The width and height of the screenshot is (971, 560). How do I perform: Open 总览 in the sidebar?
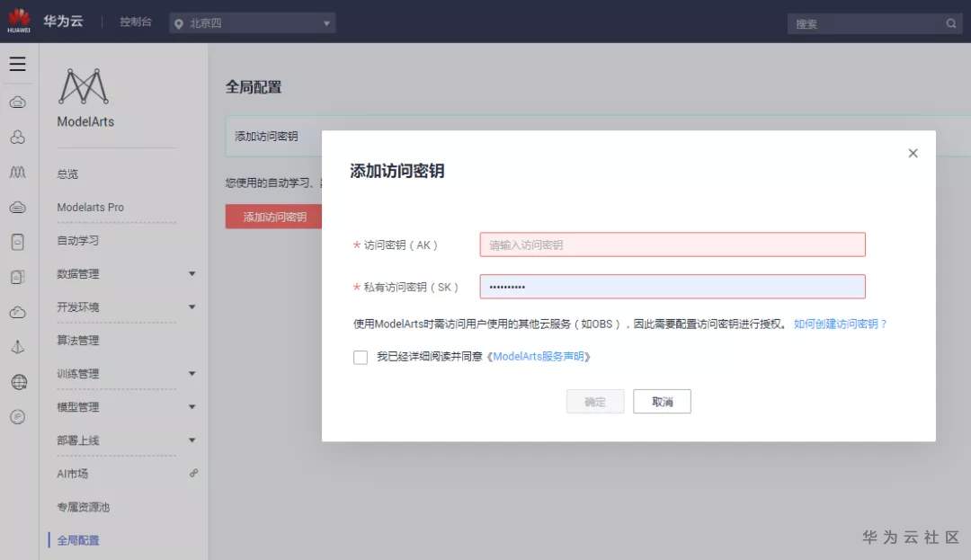[67, 173]
